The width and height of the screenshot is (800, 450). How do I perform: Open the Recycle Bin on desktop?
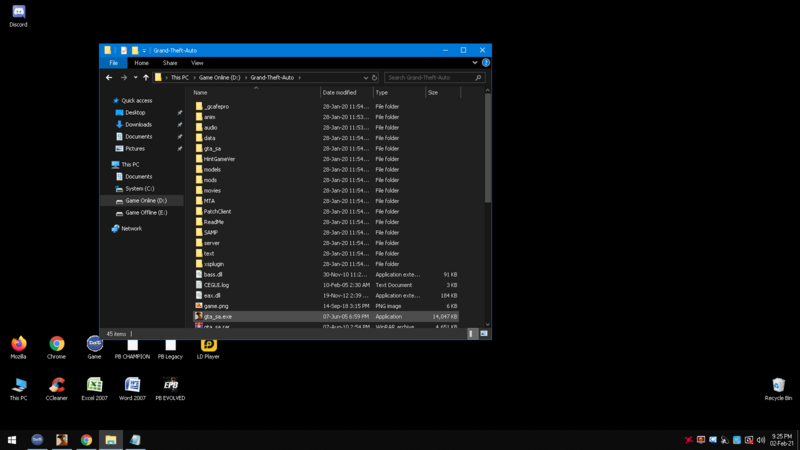778,389
